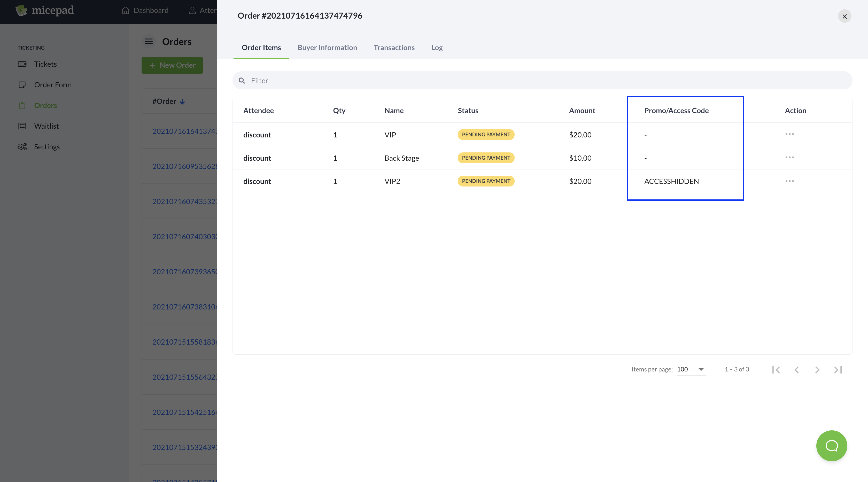The height and width of the screenshot is (482, 868).
Task: Open Tickets in the sidebar
Action: click(x=45, y=64)
